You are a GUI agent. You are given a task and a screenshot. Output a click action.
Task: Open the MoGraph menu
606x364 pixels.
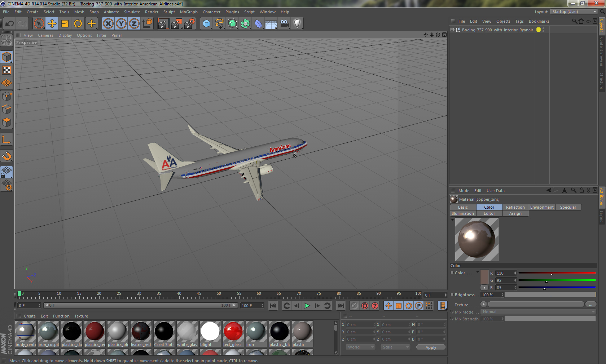coord(189,12)
